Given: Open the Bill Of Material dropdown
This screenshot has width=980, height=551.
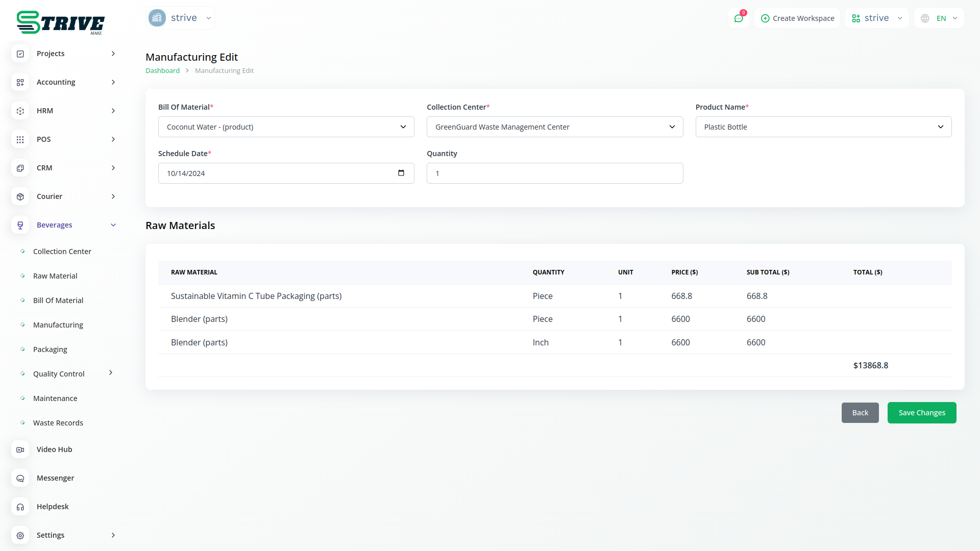Looking at the screenshot, I should pyautogui.click(x=286, y=127).
